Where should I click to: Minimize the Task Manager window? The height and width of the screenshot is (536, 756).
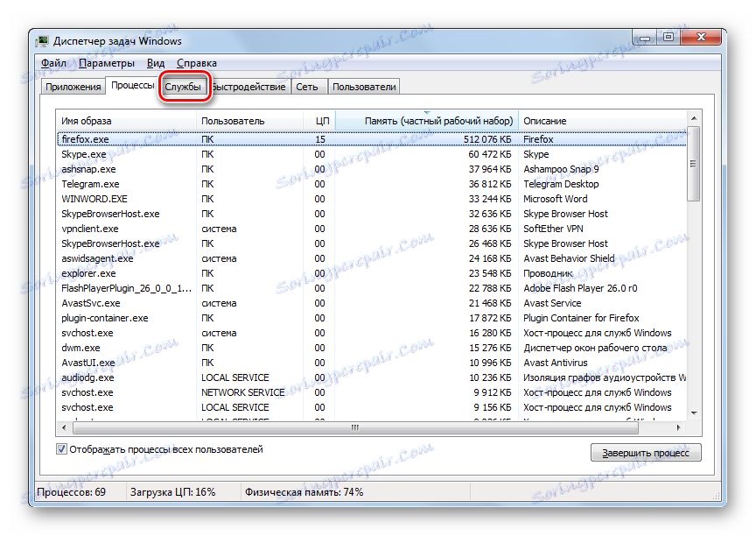pos(644,37)
